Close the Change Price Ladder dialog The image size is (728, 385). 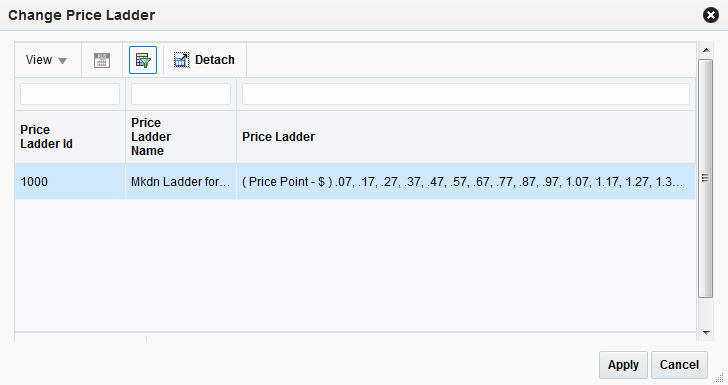[710, 15]
